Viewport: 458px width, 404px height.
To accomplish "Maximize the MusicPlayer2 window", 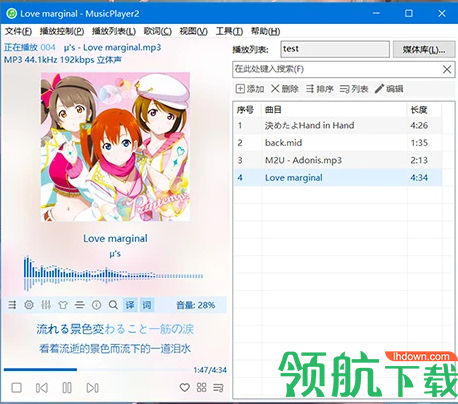I will tap(409, 13).
